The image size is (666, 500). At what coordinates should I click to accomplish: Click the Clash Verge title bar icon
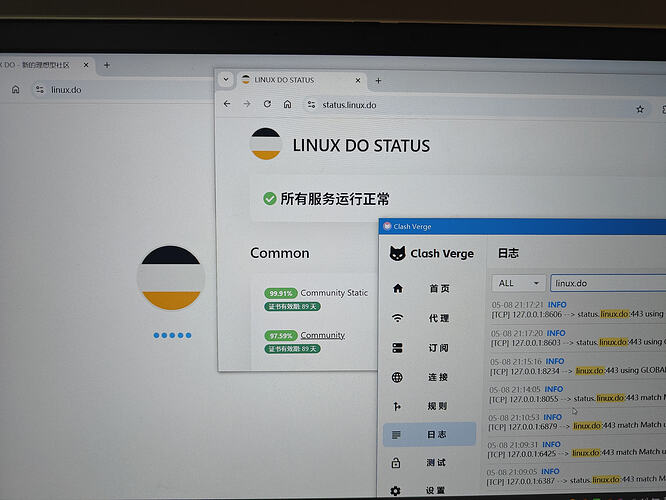coord(387,226)
